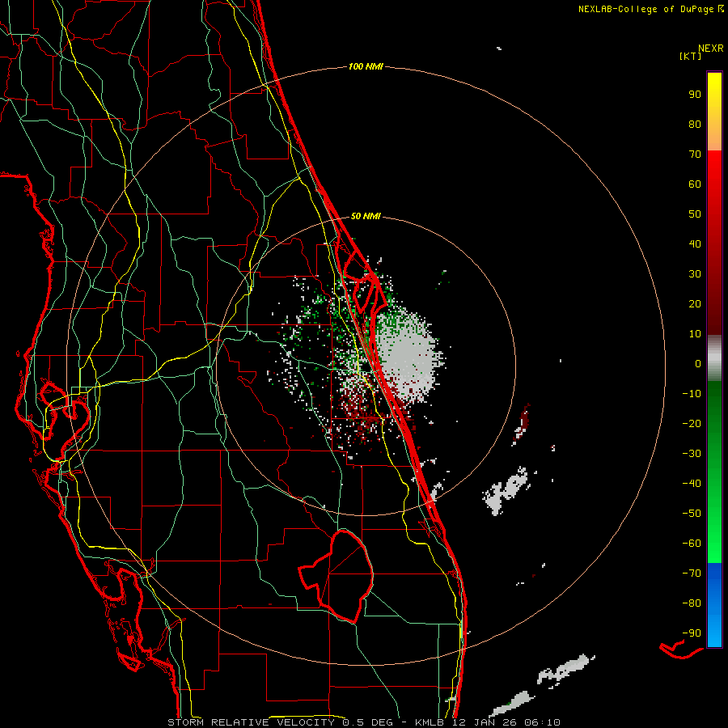Click the bright green segment of the colorbar

pyautogui.click(x=714, y=472)
